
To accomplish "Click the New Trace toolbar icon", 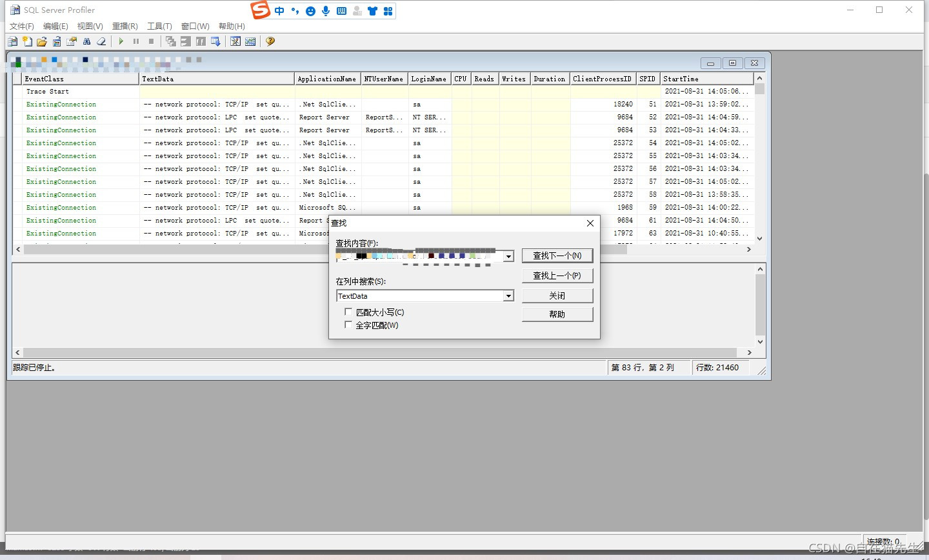I will click(12, 41).
